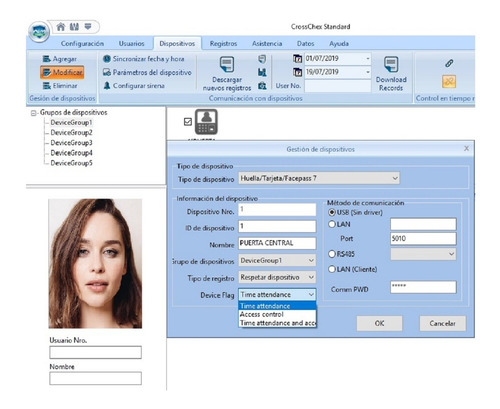Select the RS485 radio button
The width and height of the screenshot is (500, 409).
[x=332, y=254]
